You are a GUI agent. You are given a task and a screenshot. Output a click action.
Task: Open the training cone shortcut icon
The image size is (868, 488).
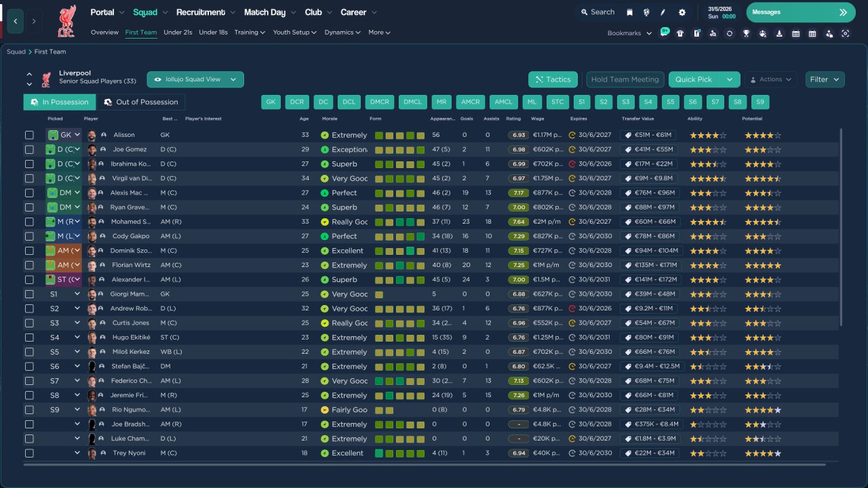click(779, 33)
